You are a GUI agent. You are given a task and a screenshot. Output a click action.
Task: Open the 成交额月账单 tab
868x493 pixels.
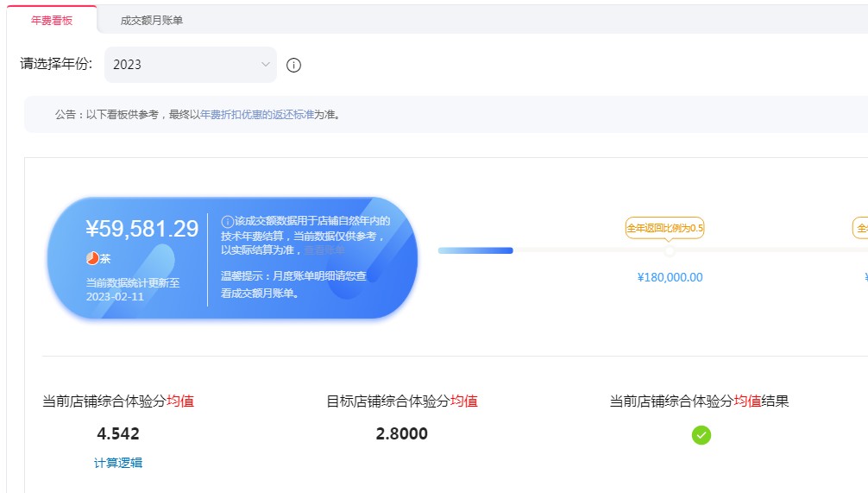152,21
